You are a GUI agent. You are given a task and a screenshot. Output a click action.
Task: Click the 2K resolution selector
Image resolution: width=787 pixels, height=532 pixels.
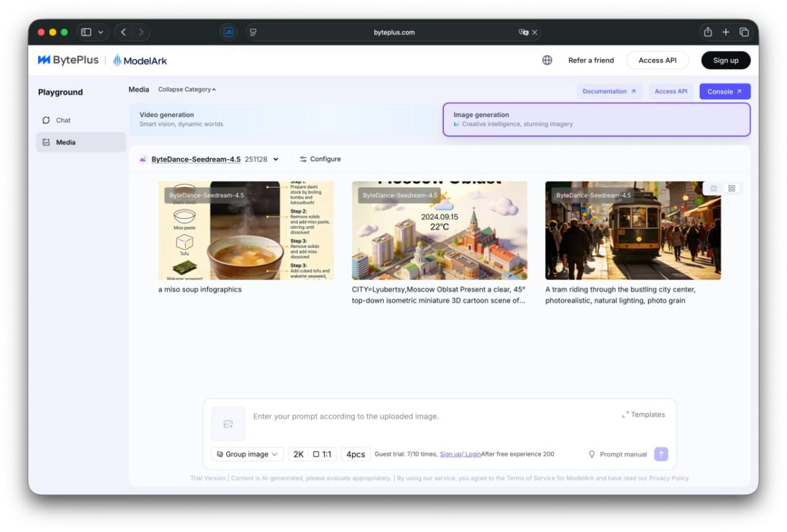click(x=298, y=454)
